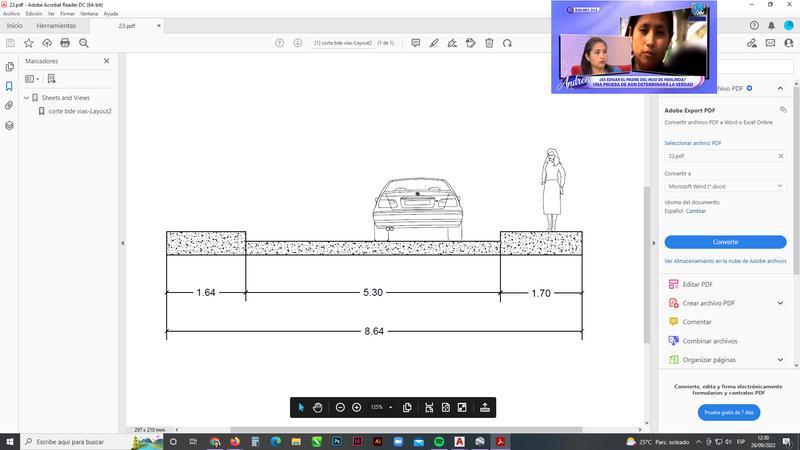Collapse the Sheets and Views bookmark tree
The image size is (800, 450).
pos(27,97)
